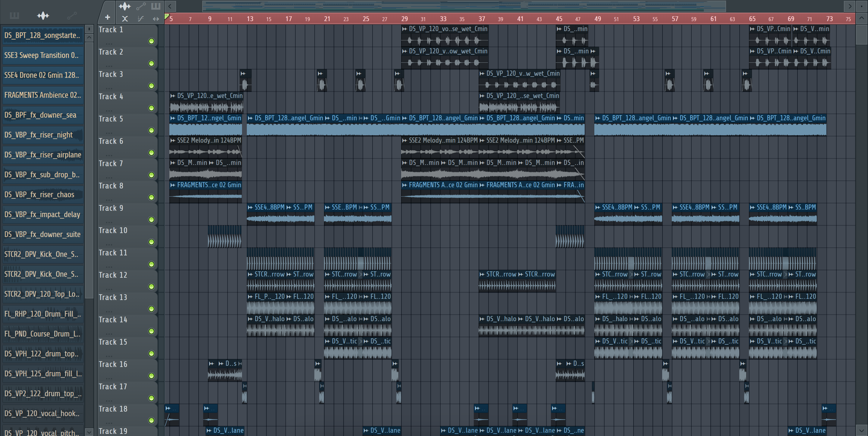Open clip menu of first SSE4..8BPM on Track 9

pos(250,207)
